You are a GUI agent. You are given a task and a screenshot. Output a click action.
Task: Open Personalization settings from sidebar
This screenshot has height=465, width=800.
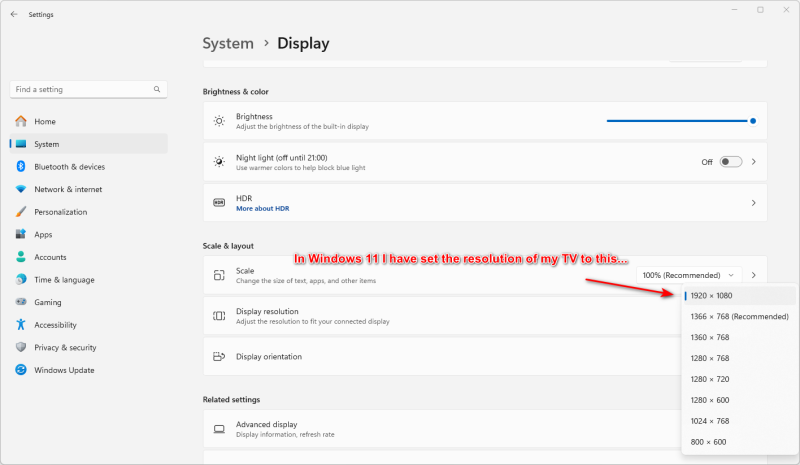[x=60, y=212]
